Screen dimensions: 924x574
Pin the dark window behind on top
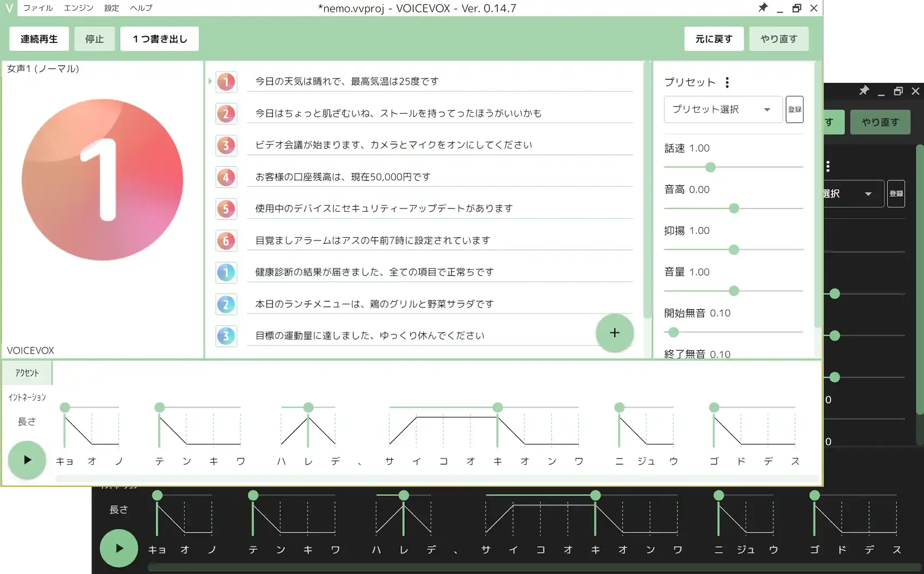(x=864, y=90)
